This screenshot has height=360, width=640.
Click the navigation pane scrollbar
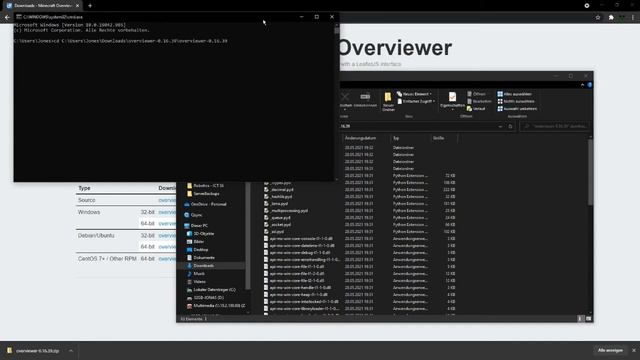[x=248, y=235]
